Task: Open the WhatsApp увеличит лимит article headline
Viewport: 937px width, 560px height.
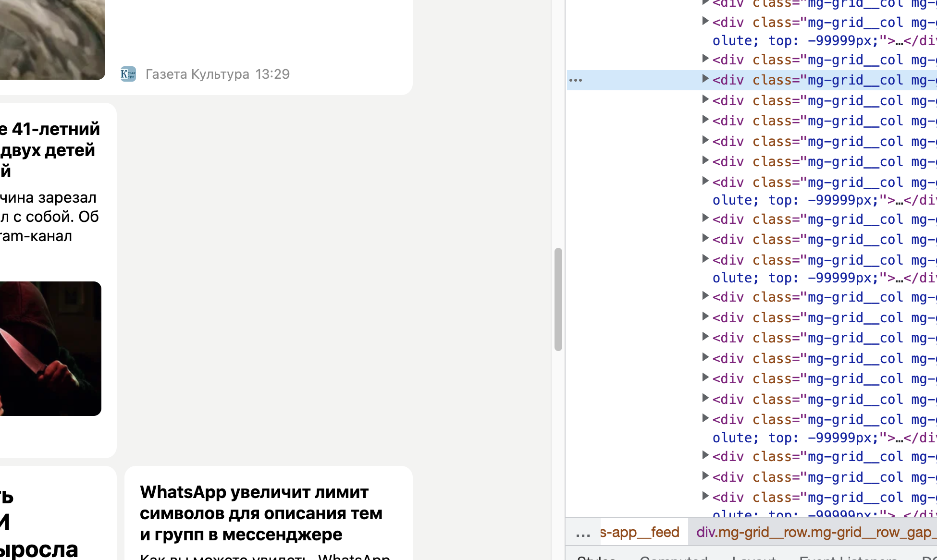Action: point(261,513)
